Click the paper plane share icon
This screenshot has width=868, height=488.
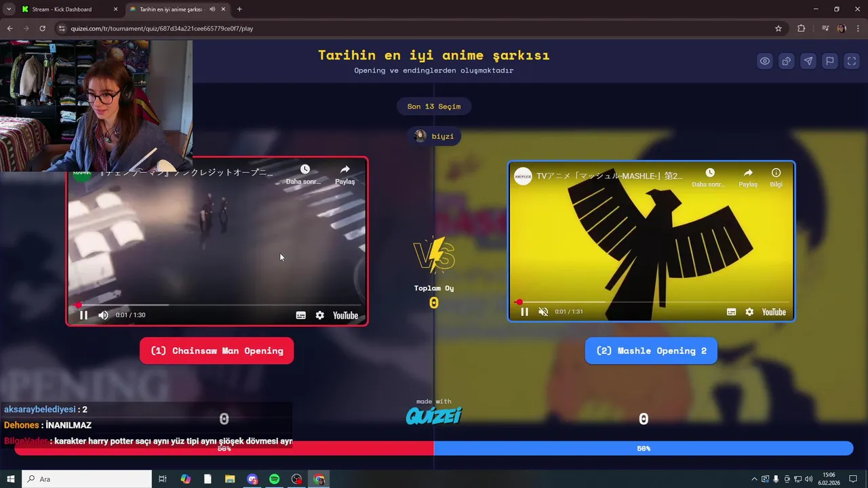tap(808, 61)
